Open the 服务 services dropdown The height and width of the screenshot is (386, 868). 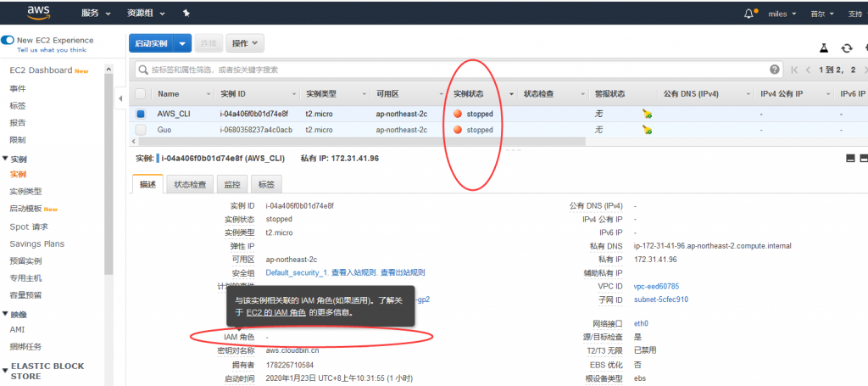tap(96, 14)
